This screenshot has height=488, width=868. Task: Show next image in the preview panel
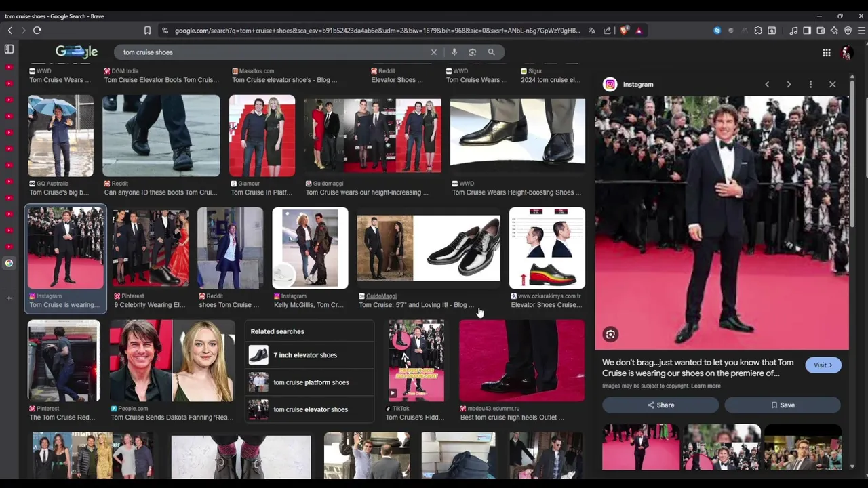point(789,85)
